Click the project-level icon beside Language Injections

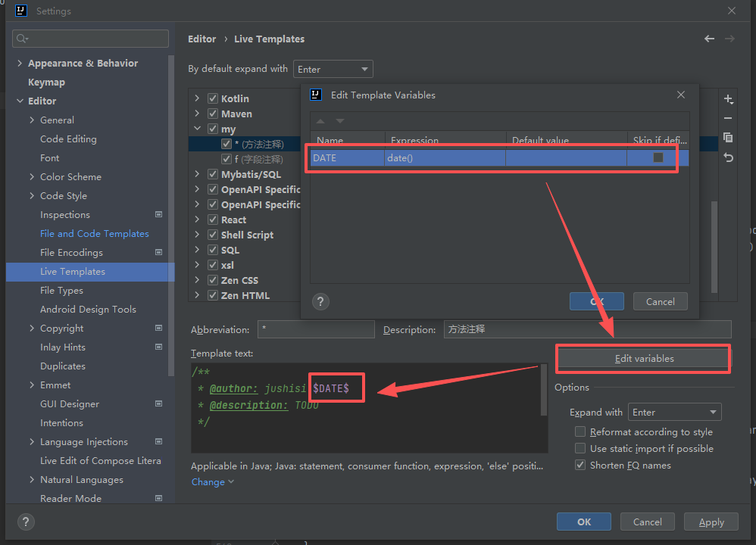158,441
